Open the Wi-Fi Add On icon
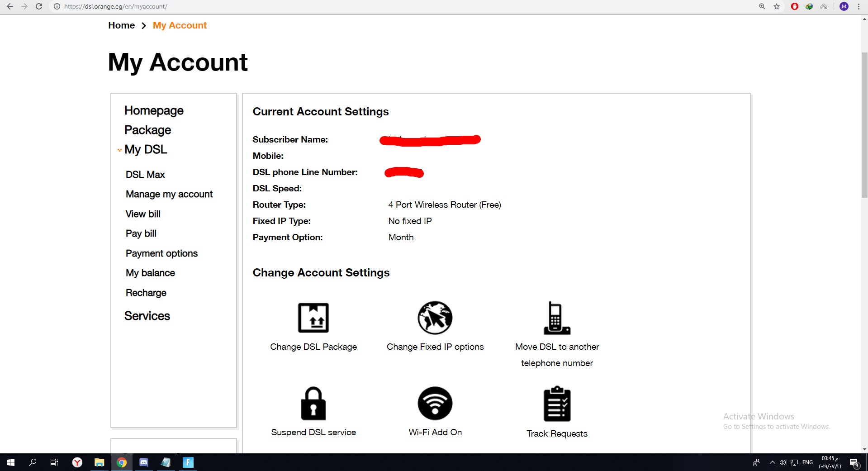Screen dimensions: 868x471 (435, 403)
